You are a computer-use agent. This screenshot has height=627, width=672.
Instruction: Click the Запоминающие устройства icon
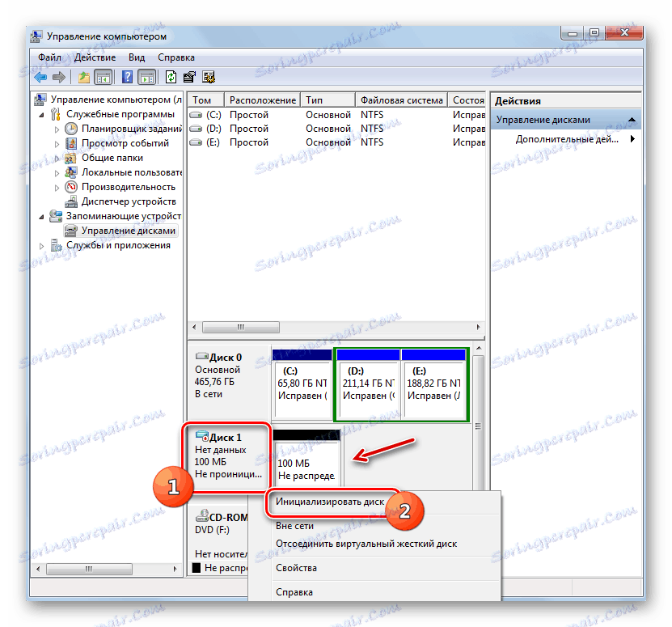tap(55, 216)
